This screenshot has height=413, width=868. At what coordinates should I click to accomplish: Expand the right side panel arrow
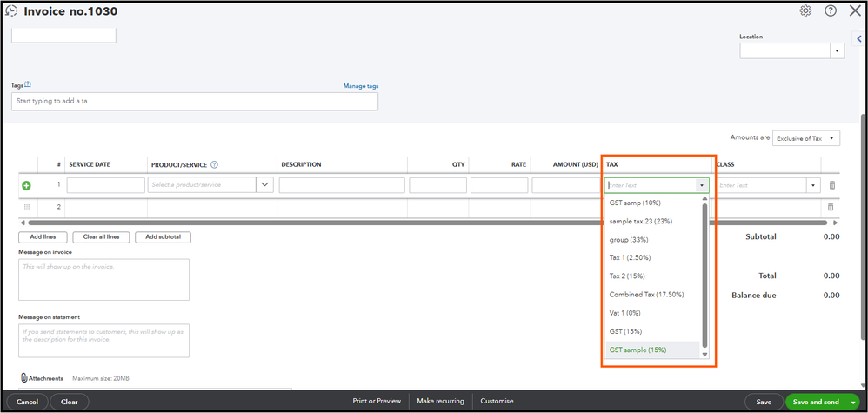[859, 38]
